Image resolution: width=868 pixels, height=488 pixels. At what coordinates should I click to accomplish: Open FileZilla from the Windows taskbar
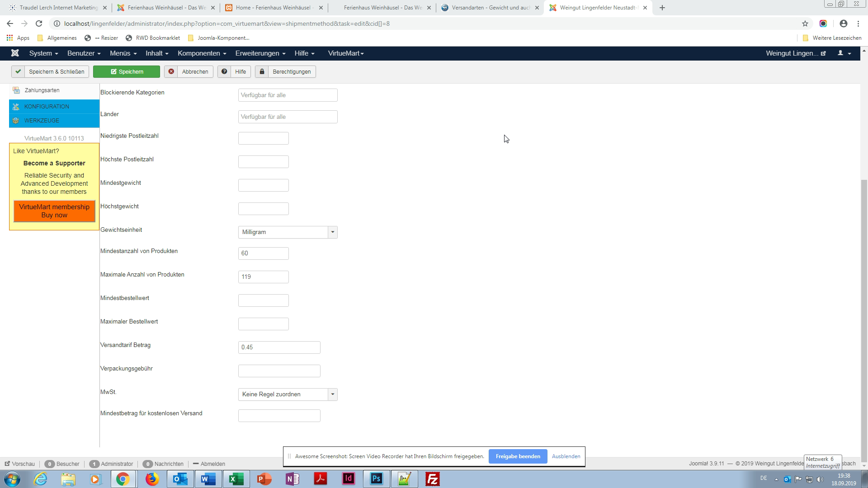pyautogui.click(x=433, y=479)
